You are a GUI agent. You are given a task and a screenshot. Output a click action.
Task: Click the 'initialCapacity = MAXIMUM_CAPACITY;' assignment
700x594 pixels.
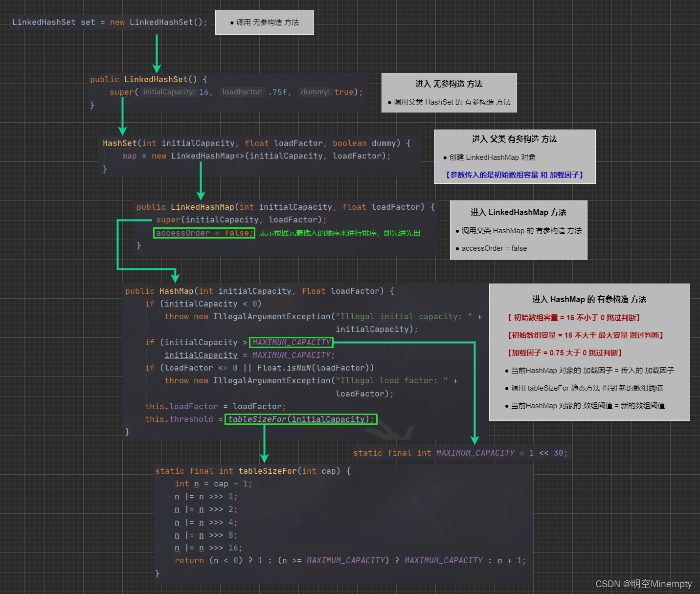click(250, 355)
